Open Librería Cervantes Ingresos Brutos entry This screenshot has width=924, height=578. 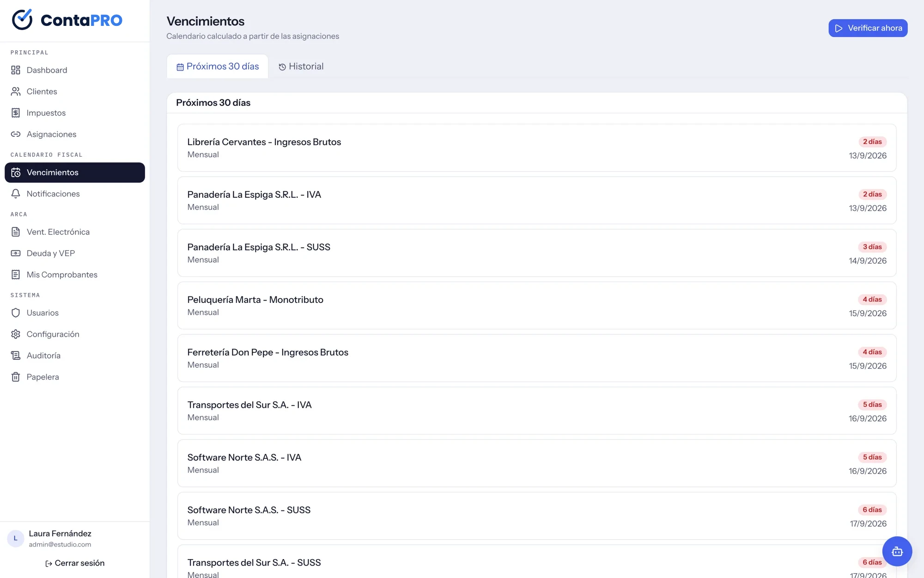pyautogui.click(x=537, y=148)
